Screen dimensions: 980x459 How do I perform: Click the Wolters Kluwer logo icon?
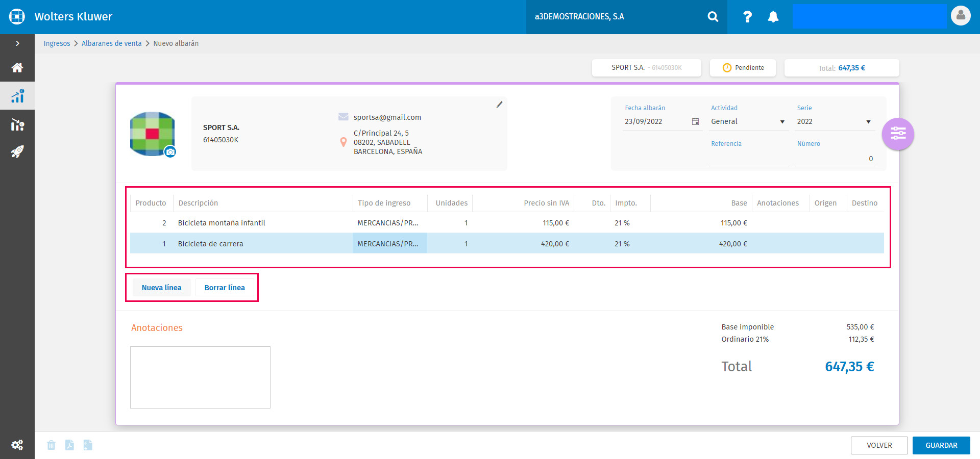click(x=17, y=17)
